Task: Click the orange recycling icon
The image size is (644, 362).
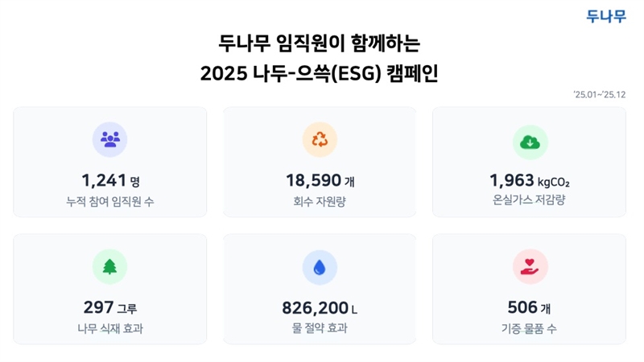Action: [320, 140]
